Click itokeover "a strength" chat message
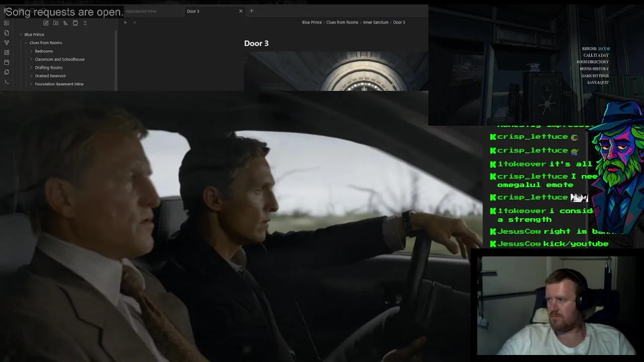The width and height of the screenshot is (644, 362). click(541, 215)
